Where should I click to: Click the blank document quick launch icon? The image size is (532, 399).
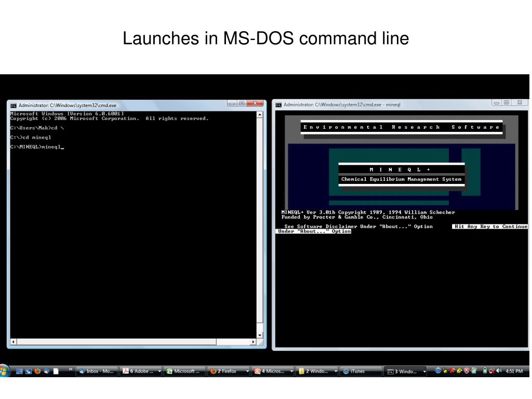pyautogui.click(x=56, y=371)
